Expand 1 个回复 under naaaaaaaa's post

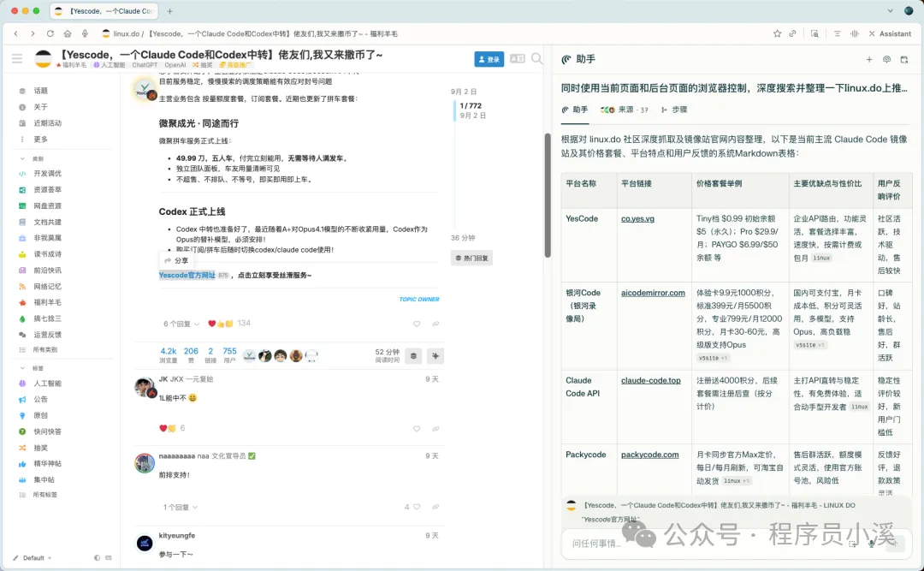coord(181,508)
